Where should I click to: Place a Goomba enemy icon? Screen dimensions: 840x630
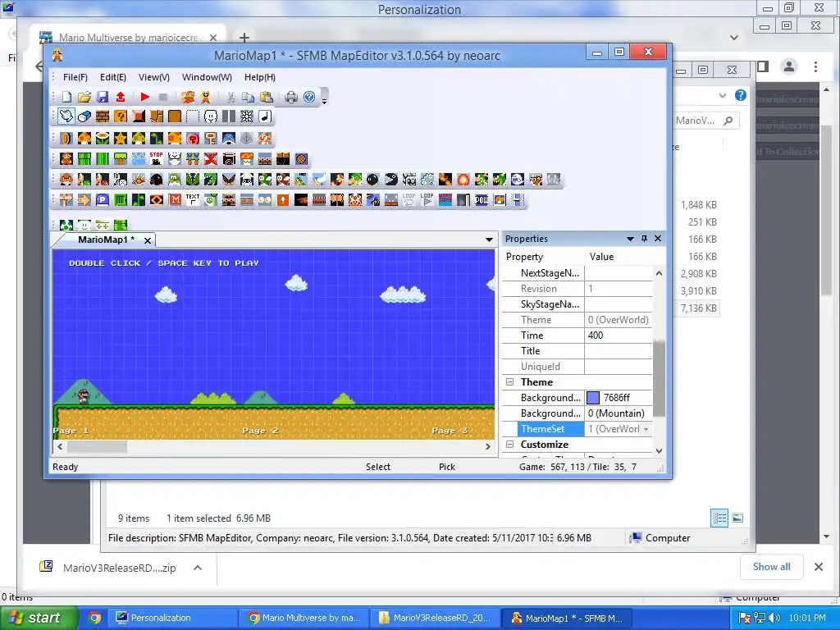coord(66,180)
